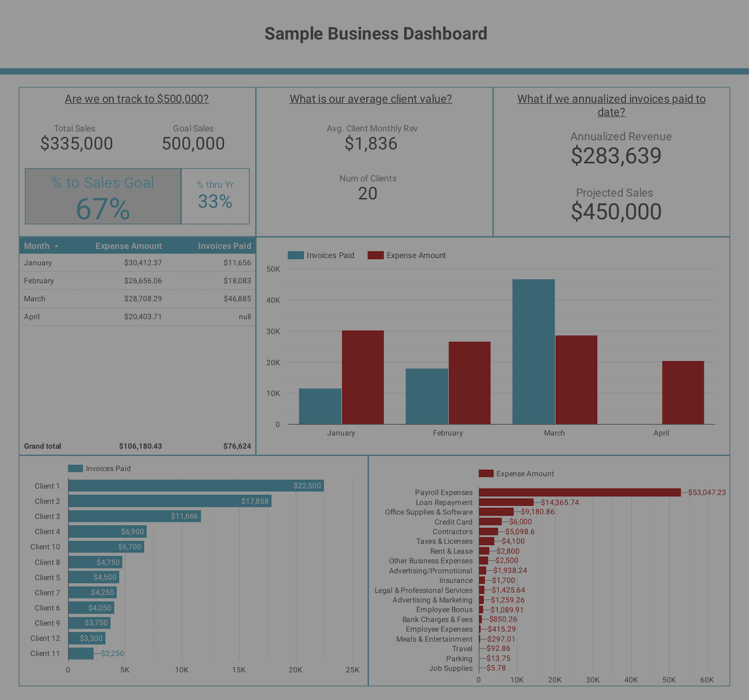Click the Expense Amount column header
This screenshot has width=749, height=700.
click(x=128, y=246)
